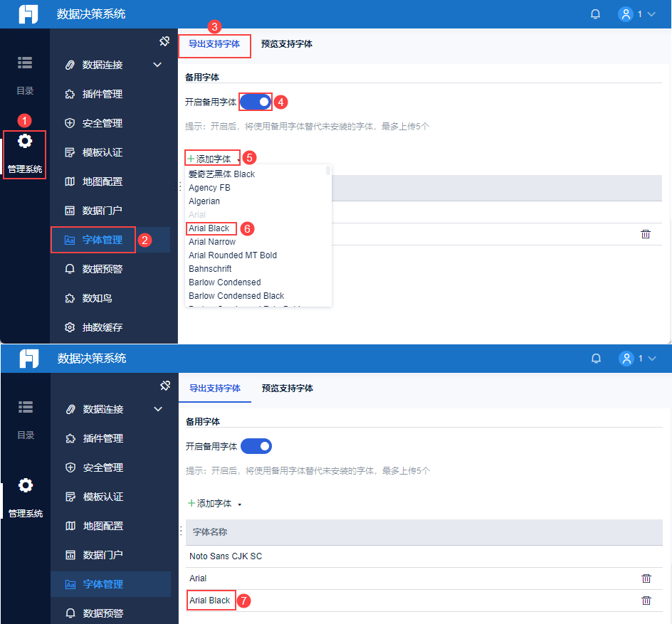This screenshot has height=624, width=672.
Task: Choose Barlow Condensed from font list
Action: [x=224, y=282]
